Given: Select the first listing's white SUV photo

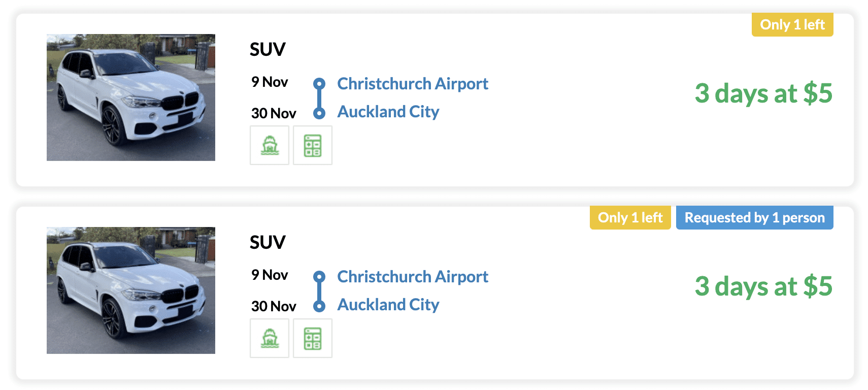Looking at the screenshot, I should tap(131, 97).
